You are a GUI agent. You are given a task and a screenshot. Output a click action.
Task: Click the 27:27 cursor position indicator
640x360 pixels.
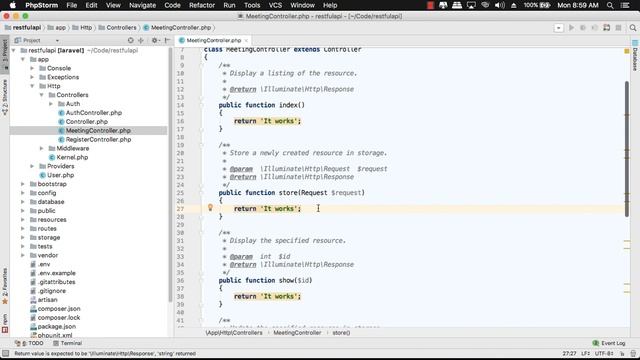click(x=569, y=353)
